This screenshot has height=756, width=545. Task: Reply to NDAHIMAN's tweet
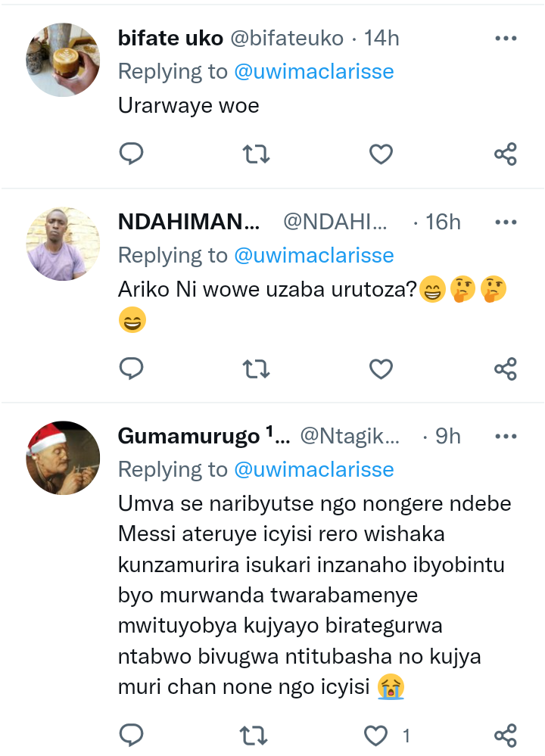(x=132, y=369)
